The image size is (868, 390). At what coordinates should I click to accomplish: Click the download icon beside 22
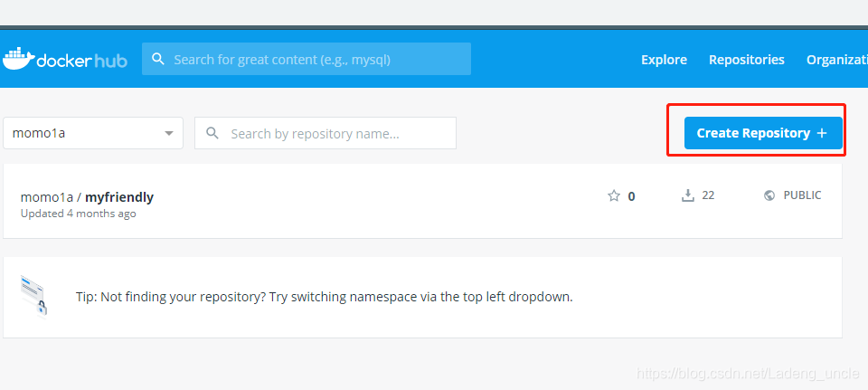coord(687,195)
